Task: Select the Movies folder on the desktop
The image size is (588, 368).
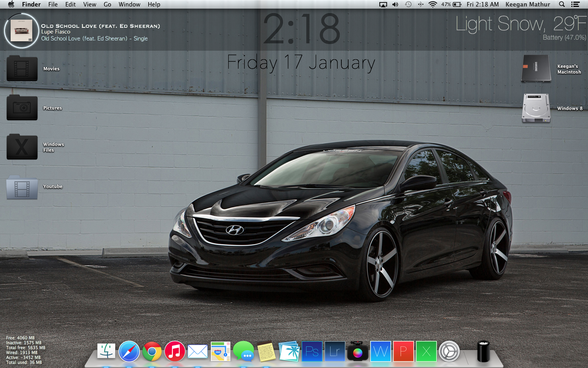Action: (x=22, y=68)
